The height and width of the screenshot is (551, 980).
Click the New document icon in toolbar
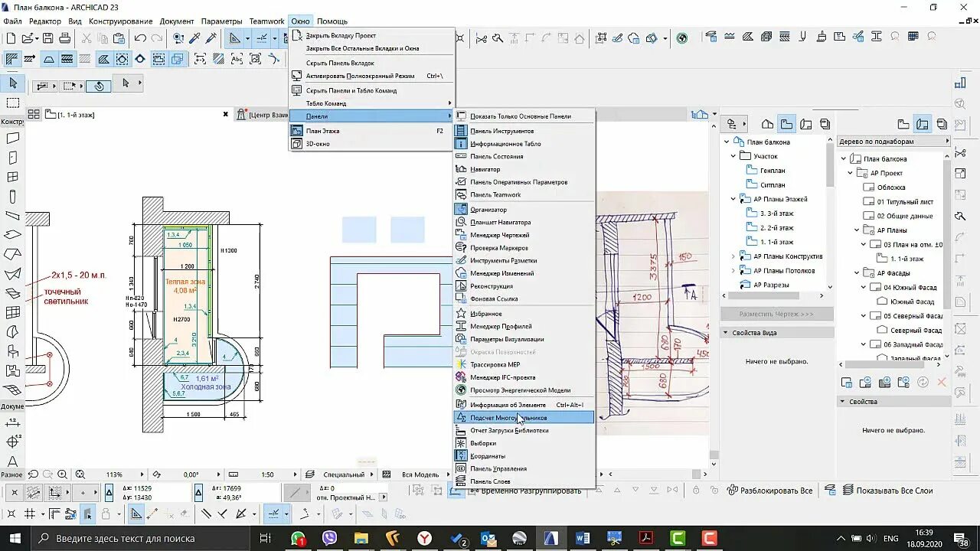pos(11,38)
